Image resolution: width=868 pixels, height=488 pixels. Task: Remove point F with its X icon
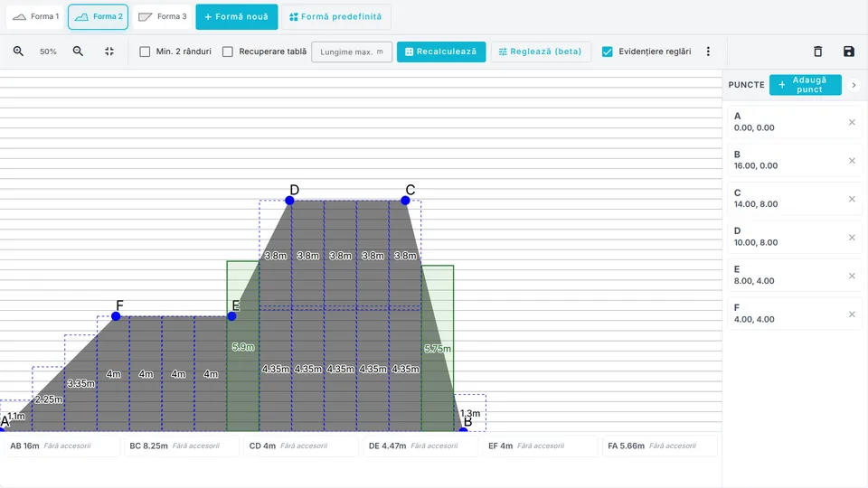(x=852, y=314)
